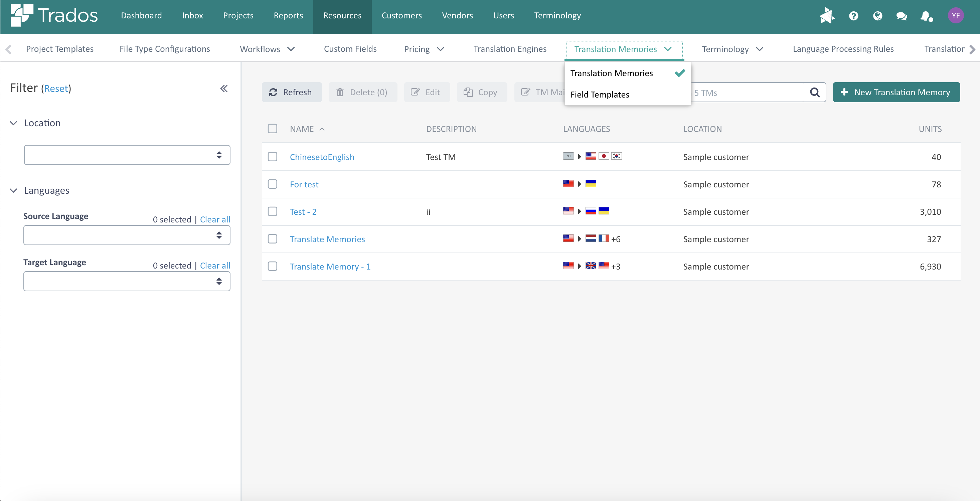980x501 pixels.
Task: Click the French flag in Translate Memories row
Action: [603, 238]
